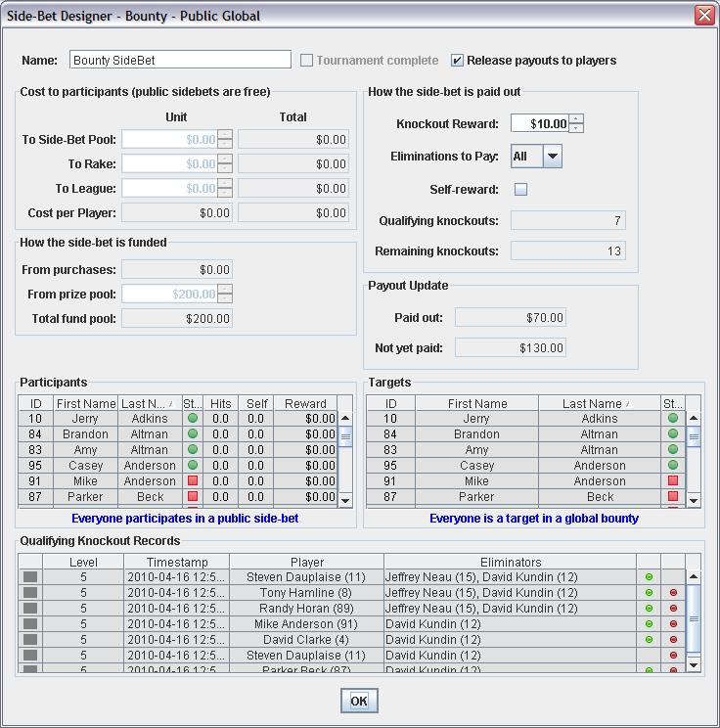Image resolution: width=720 pixels, height=728 pixels.
Task: Increase From prize pool spinner value
Action: pos(225,290)
